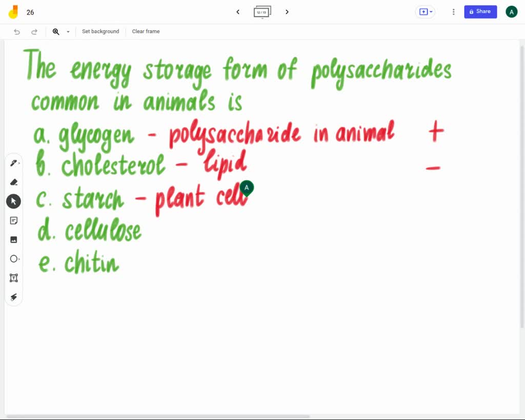525x420 pixels.
Task: Activate the Laser pointer tool
Action: [x=14, y=297]
